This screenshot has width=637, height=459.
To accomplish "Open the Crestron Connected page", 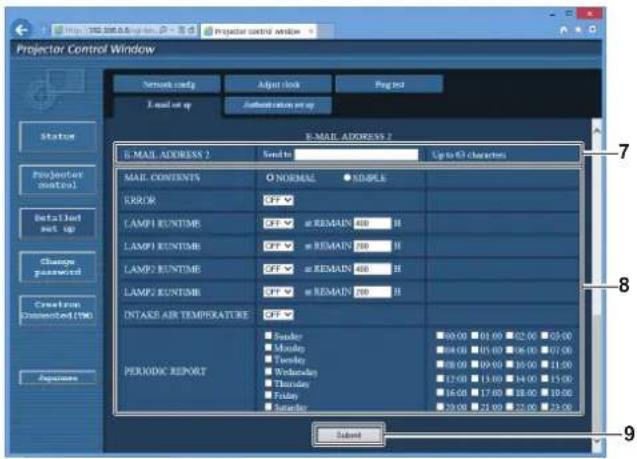I will point(57,310).
